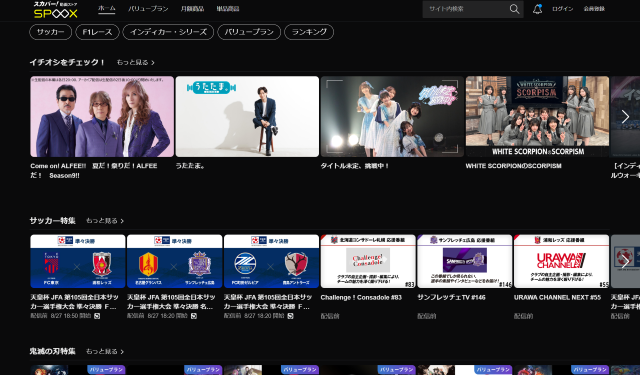Click うたたま。 title text

click(191, 166)
